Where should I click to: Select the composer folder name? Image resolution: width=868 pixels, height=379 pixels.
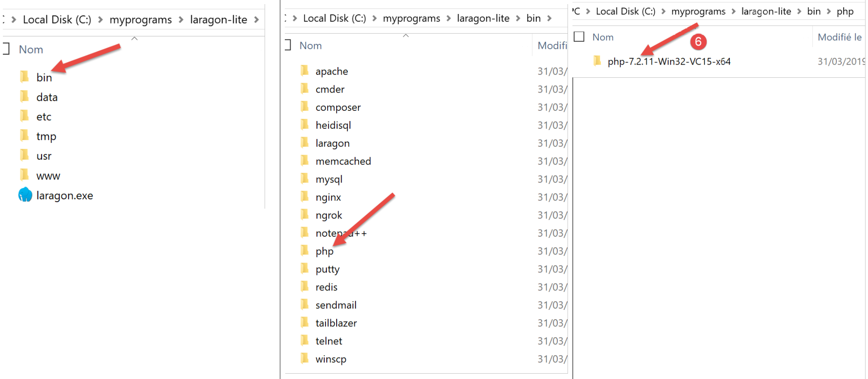tap(338, 107)
